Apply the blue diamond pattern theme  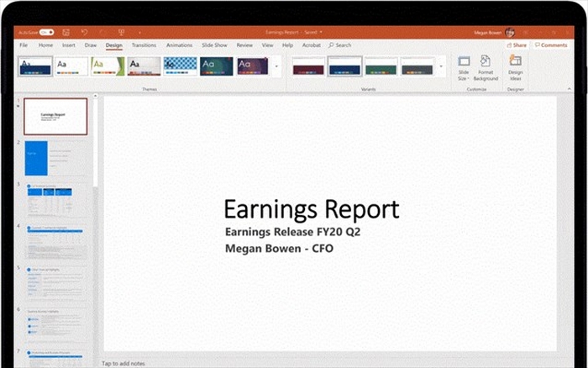pos(181,66)
